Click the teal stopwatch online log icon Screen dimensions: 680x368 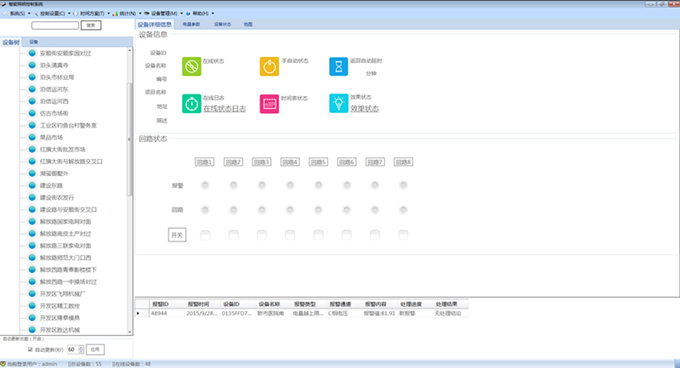coord(191,104)
